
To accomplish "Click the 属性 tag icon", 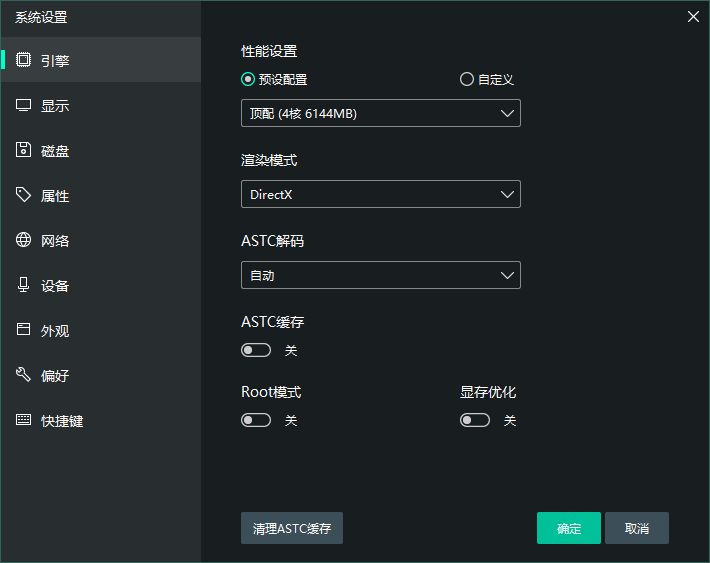I will pos(23,195).
